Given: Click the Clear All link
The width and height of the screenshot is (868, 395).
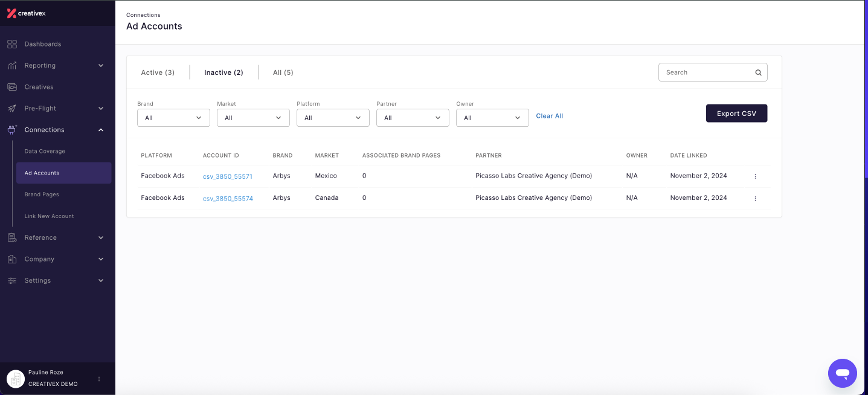Looking at the screenshot, I should pyautogui.click(x=550, y=116).
